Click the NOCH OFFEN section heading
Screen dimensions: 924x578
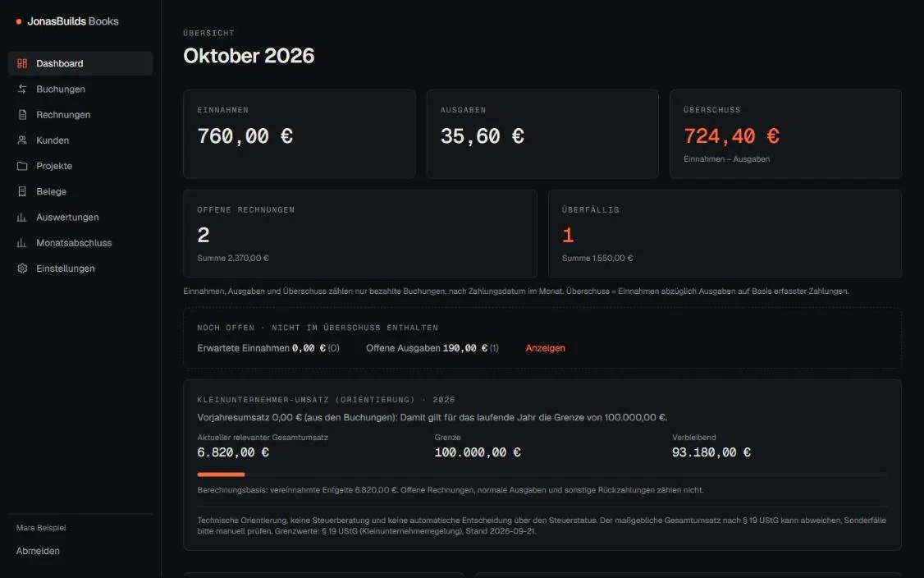click(318, 328)
